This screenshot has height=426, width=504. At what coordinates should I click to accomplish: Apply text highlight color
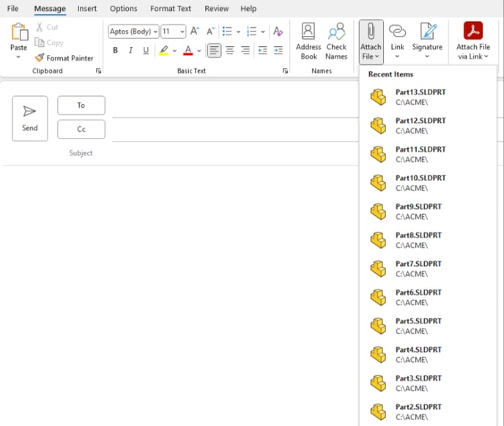click(x=163, y=51)
